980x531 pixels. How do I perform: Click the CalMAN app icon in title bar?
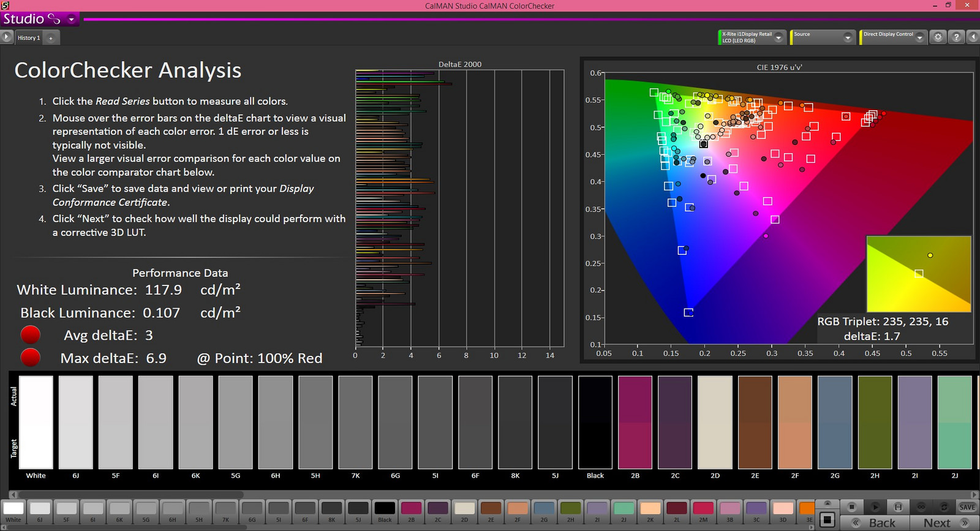(5, 5)
